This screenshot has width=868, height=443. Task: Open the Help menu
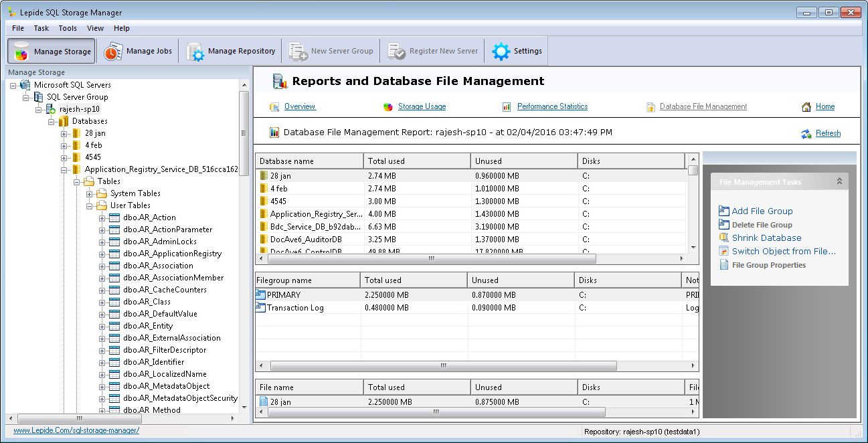click(x=122, y=28)
